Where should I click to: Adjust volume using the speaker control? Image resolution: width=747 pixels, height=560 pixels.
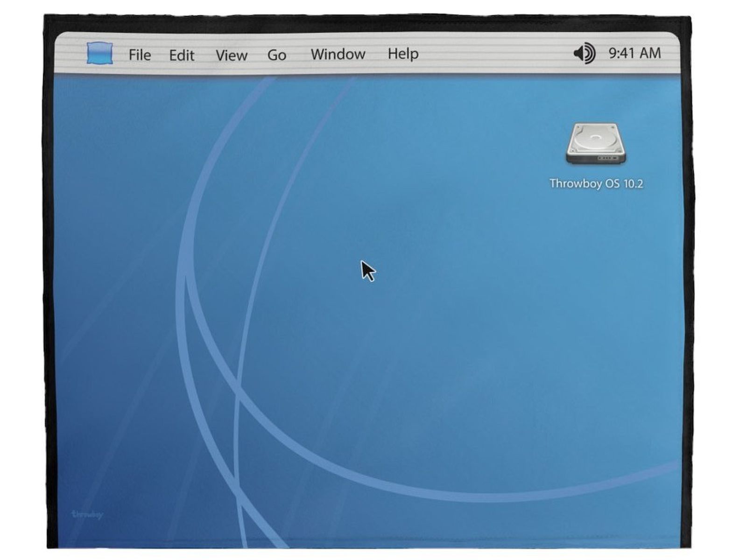pos(584,52)
